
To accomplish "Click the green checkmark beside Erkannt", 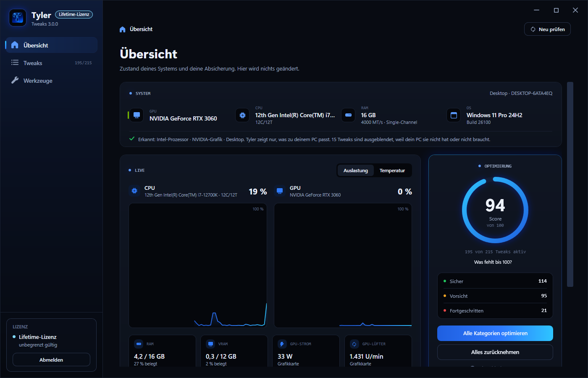I will click(x=132, y=139).
